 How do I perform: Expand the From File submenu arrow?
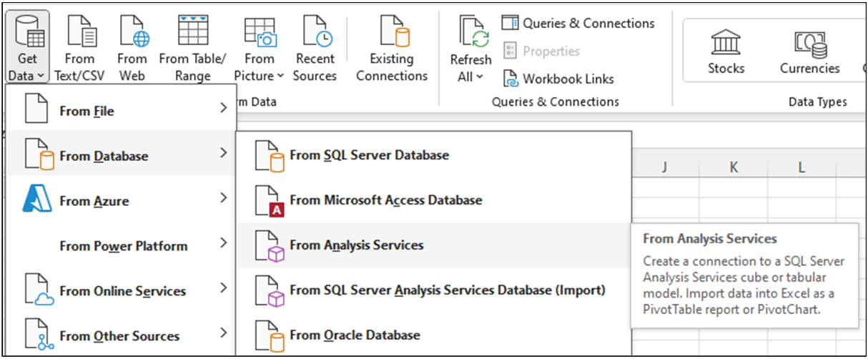(223, 109)
